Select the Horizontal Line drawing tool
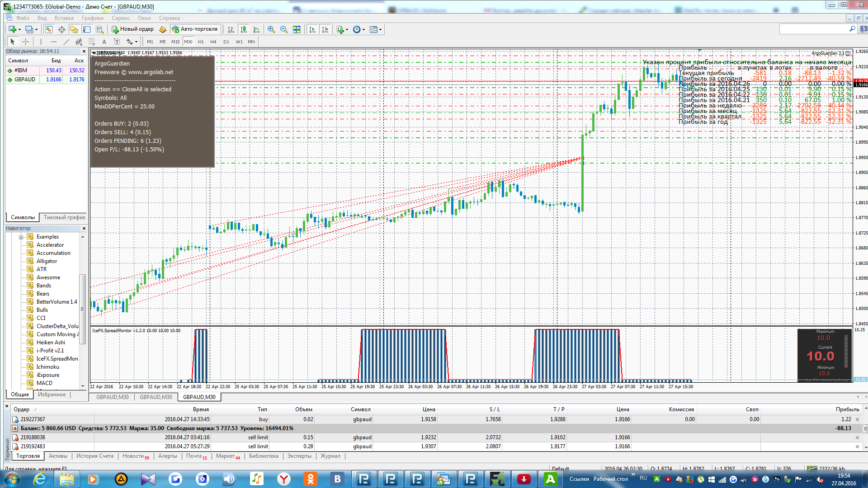This screenshot has height=488, width=868. 53,42
